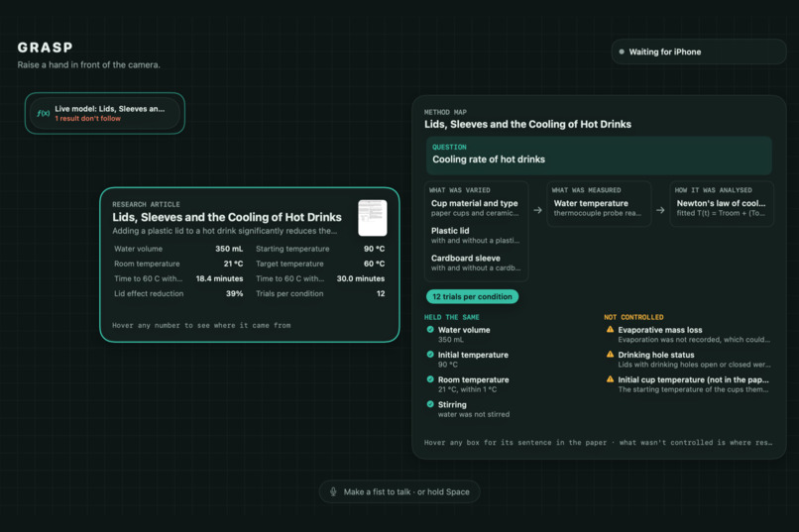Click the 'Newton's law of cool...' analysis box

tap(722, 204)
